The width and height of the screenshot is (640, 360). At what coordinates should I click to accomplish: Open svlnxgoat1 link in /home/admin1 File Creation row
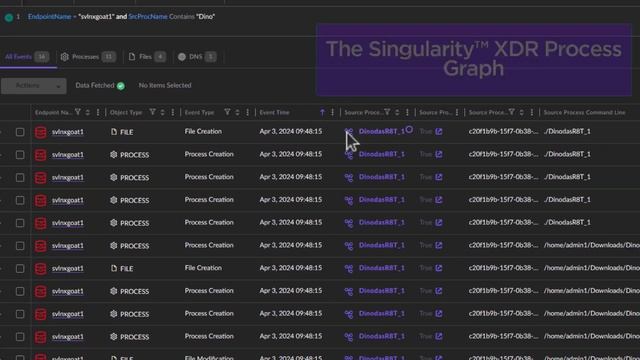(68, 269)
